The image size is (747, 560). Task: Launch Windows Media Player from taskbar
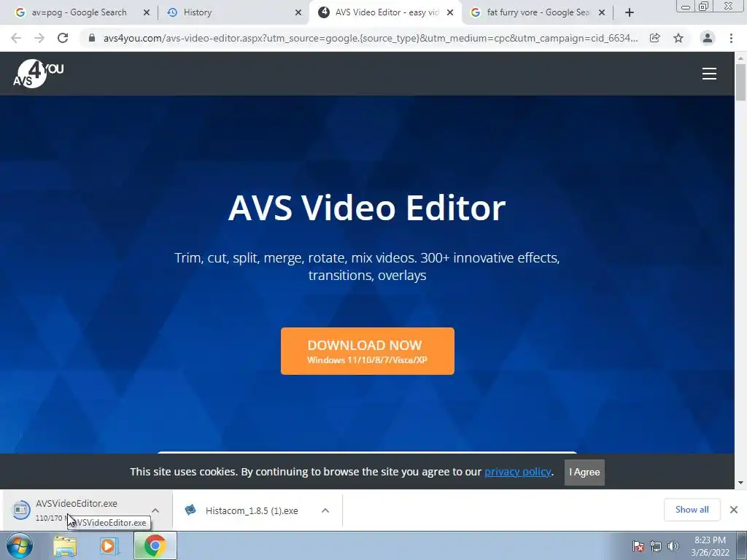pos(109,545)
